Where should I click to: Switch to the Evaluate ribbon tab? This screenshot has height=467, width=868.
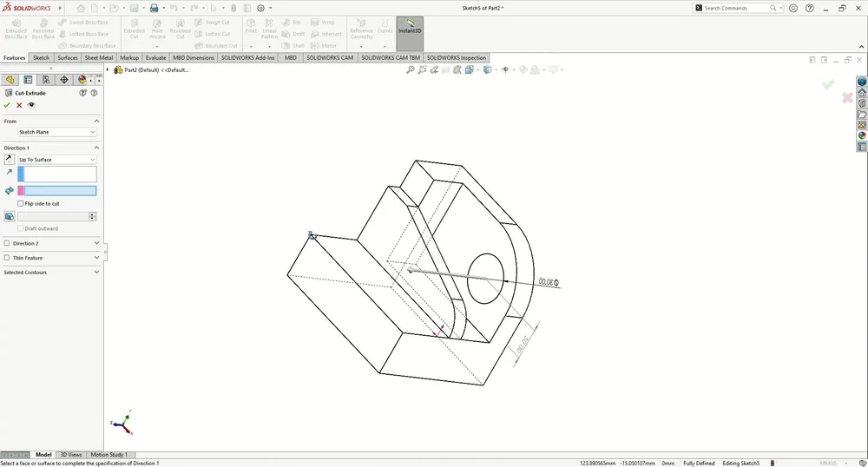[x=155, y=58]
